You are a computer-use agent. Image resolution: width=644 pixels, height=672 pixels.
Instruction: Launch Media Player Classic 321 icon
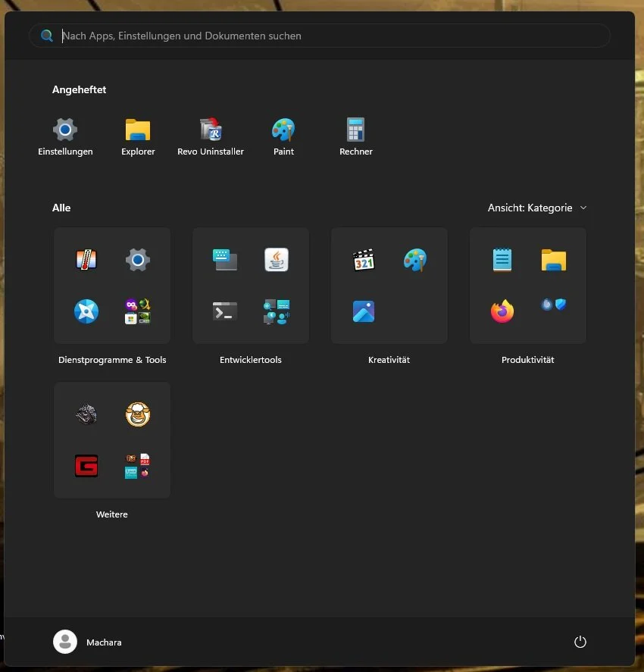coord(364,260)
